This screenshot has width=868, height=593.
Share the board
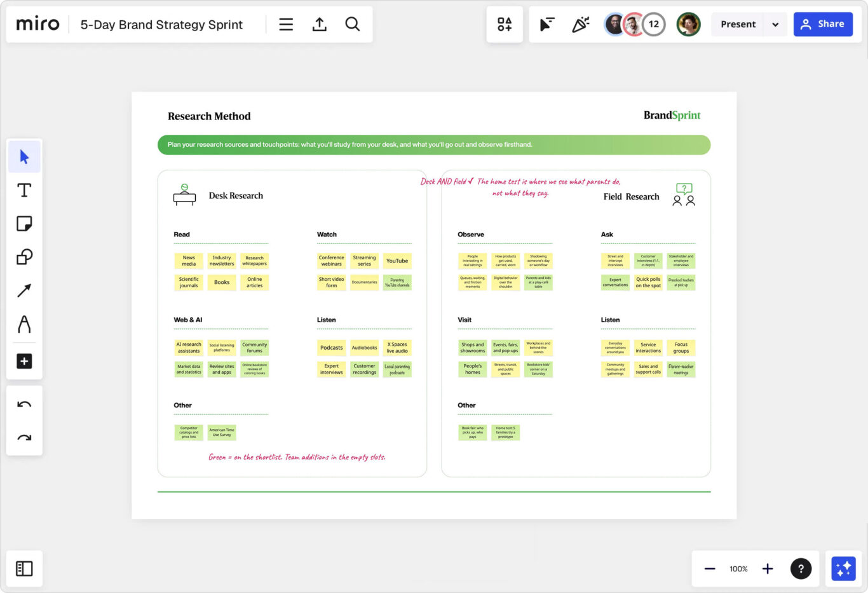pos(823,24)
